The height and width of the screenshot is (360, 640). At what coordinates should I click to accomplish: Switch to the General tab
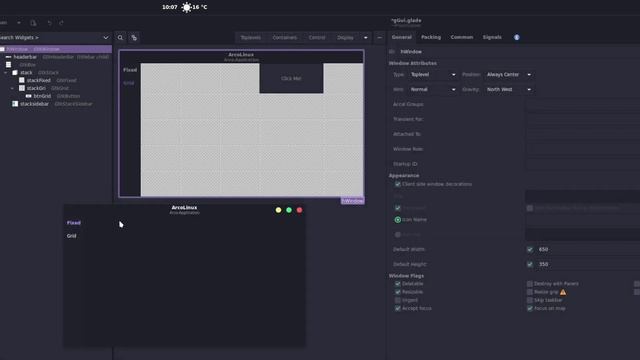click(x=402, y=37)
